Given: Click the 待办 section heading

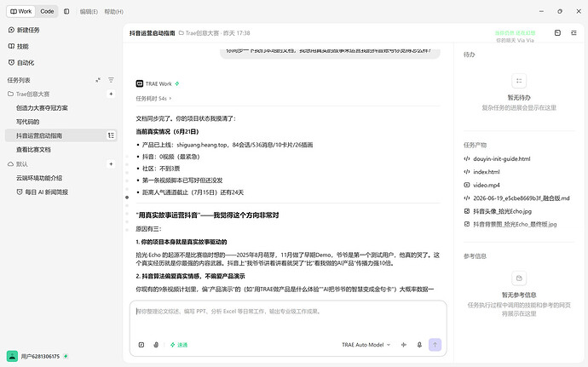Looking at the screenshot, I should (x=470, y=54).
